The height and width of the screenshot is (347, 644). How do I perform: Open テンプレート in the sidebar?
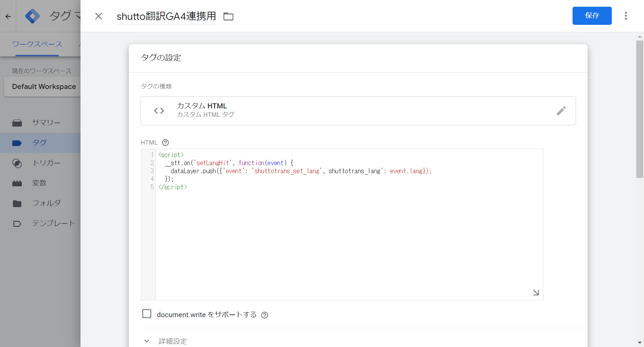(x=40, y=223)
